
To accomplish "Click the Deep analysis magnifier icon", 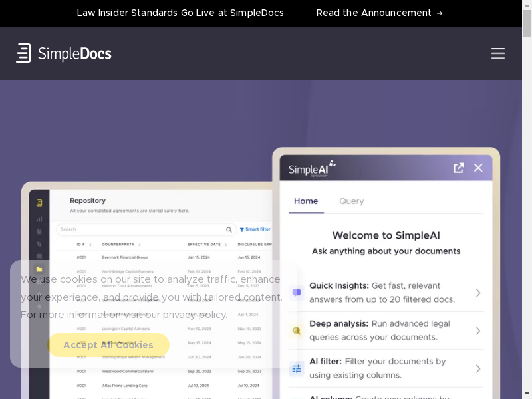I will click(297, 331).
